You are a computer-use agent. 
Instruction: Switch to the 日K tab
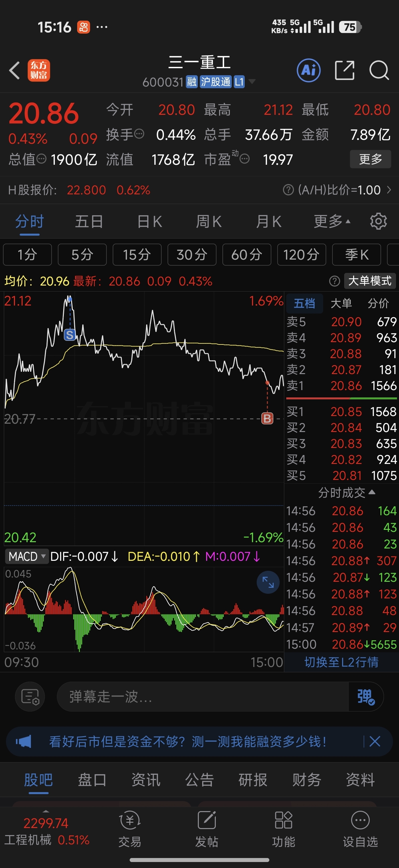(x=150, y=221)
